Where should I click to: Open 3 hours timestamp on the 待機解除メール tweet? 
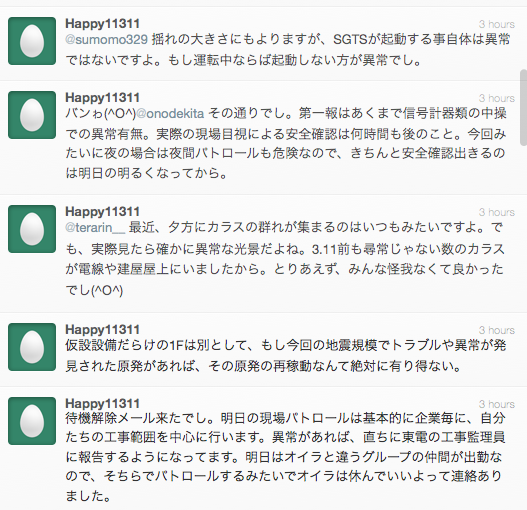click(x=497, y=404)
